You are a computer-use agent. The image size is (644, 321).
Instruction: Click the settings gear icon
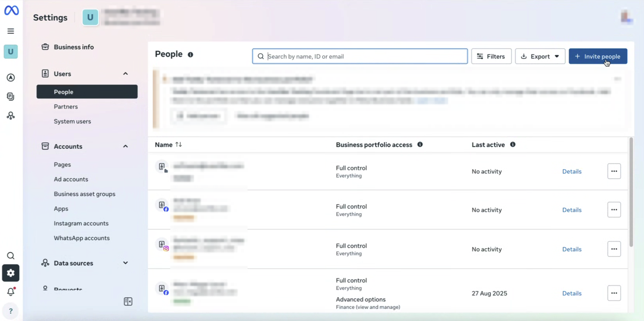pos(11,273)
